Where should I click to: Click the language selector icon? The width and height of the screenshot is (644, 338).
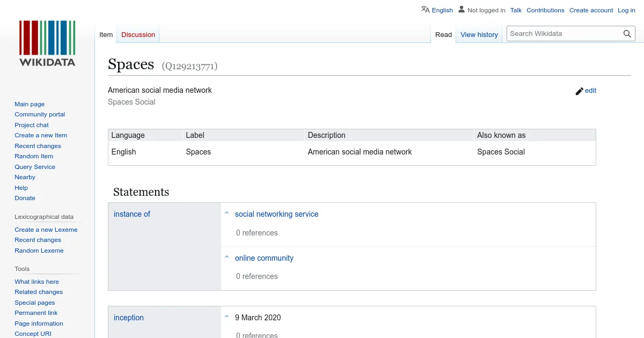point(426,10)
